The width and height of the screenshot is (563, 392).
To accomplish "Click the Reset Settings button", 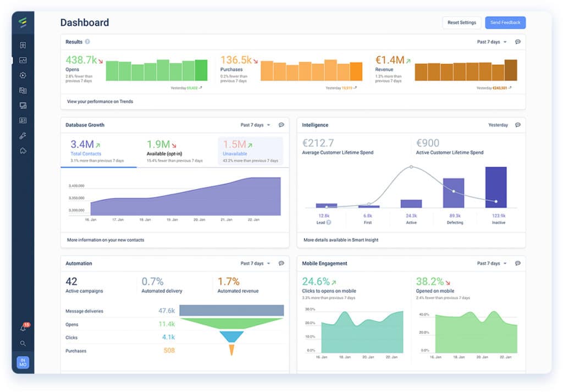I will tap(461, 23).
